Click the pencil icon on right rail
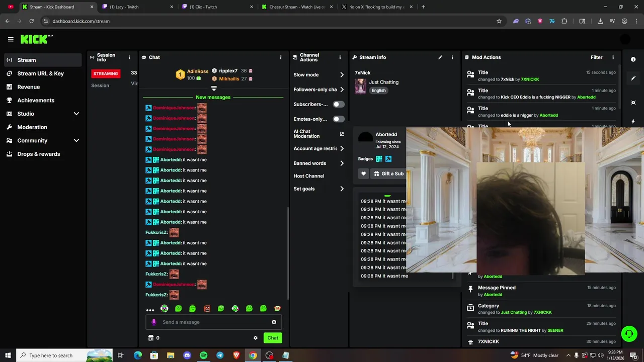The image size is (644, 362). click(633, 78)
